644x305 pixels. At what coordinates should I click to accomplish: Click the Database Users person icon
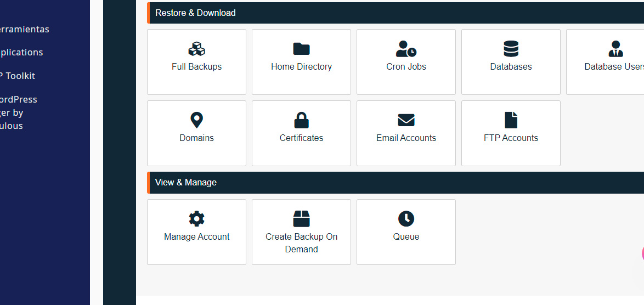(x=615, y=49)
